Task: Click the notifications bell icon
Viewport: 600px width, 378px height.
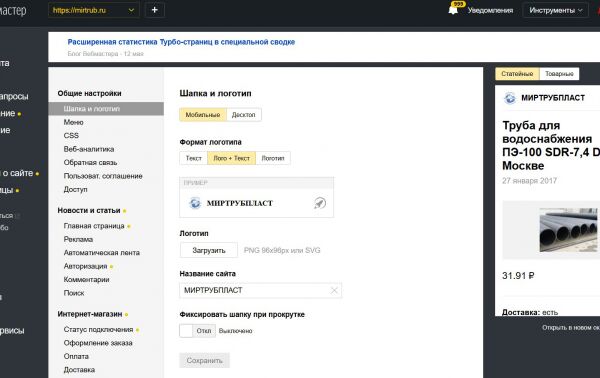Action: [x=453, y=10]
